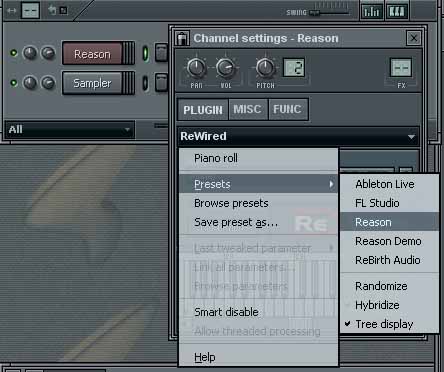Screen dimensions: 444x372
Task: Switch to the FUNC tab
Action: (287, 109)
